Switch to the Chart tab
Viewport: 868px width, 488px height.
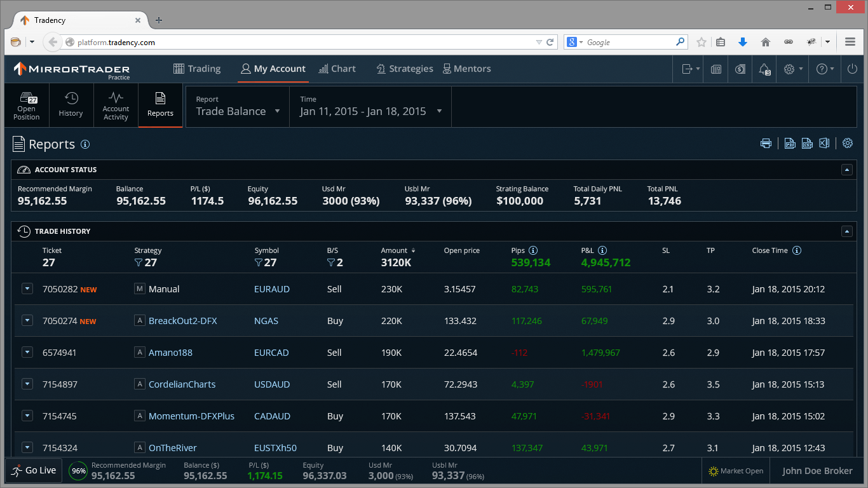click(x=337, y=69)
